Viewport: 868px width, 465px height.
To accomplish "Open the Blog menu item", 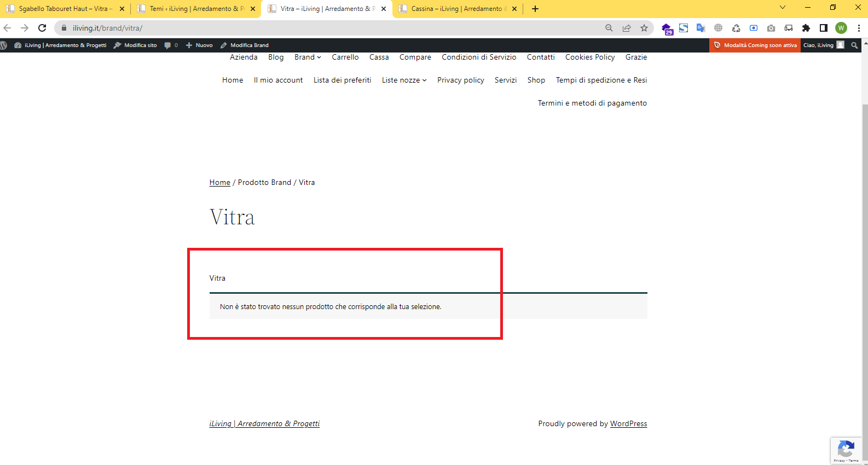I will tap(276, 57).
